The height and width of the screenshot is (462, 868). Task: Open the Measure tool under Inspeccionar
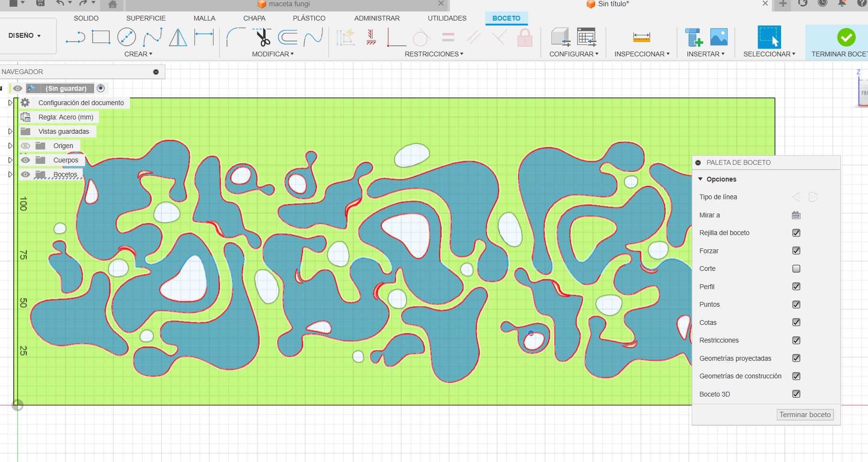[641, 37]
